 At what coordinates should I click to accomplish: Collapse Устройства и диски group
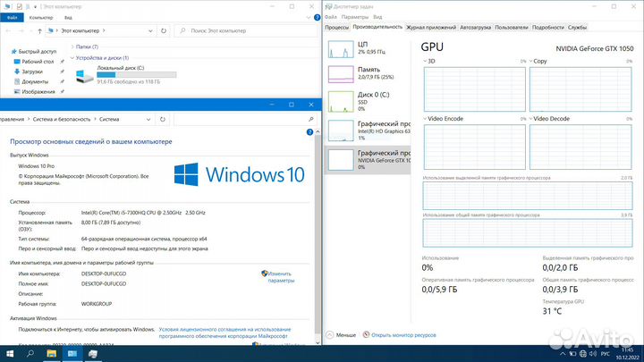click(72, 57)
